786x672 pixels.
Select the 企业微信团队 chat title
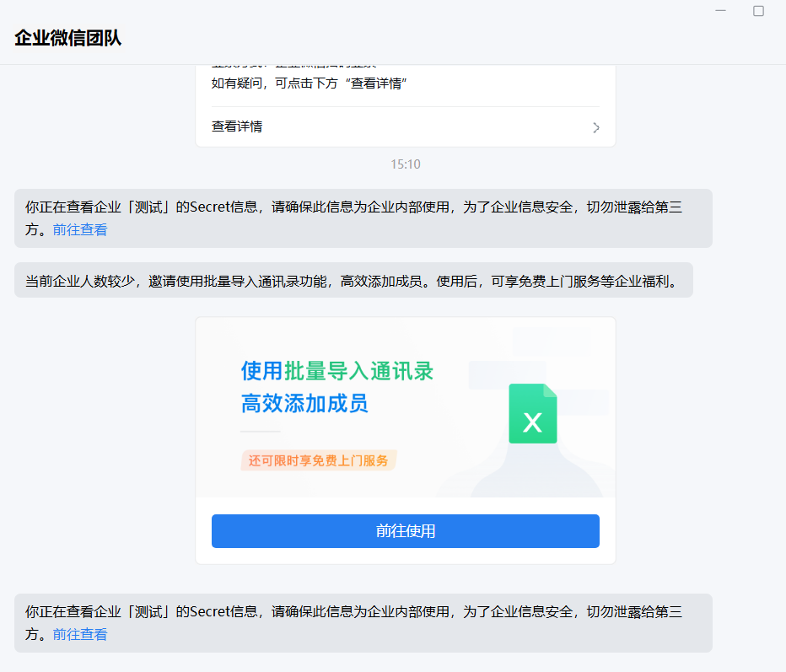(x=67, y=38)
